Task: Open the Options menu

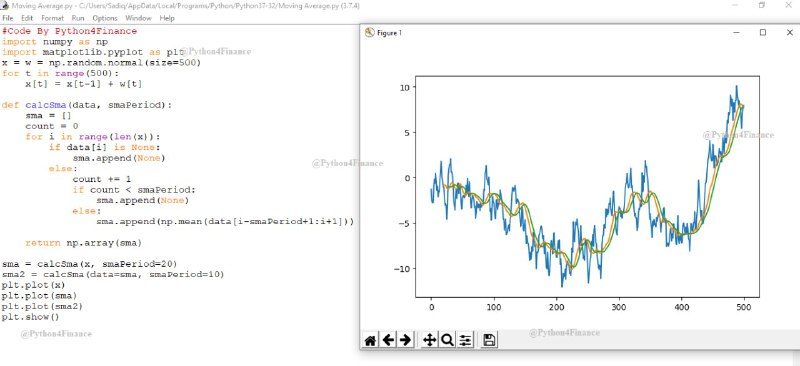Action: tap(105, 18)
